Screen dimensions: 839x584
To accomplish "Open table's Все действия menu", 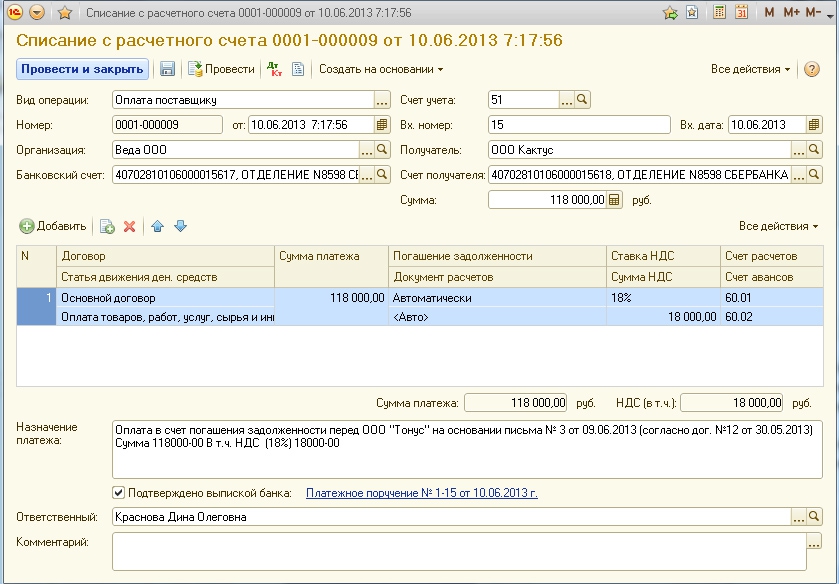I will [x=779, y=226].
